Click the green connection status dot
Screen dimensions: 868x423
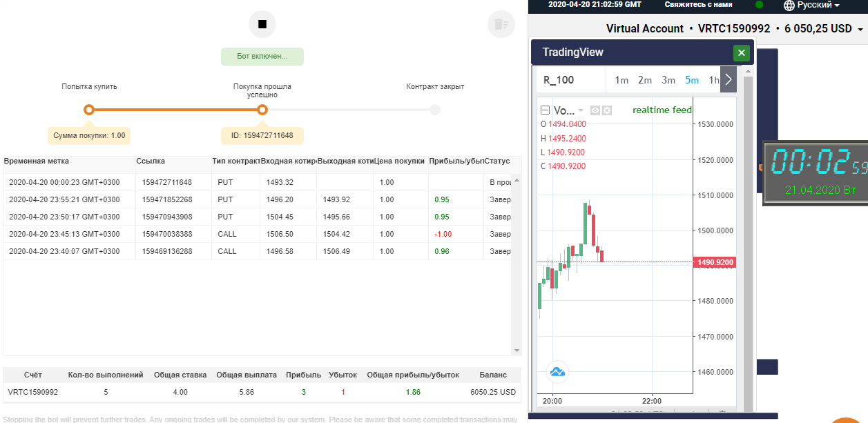pyautogui.click(x=758, y=6)
